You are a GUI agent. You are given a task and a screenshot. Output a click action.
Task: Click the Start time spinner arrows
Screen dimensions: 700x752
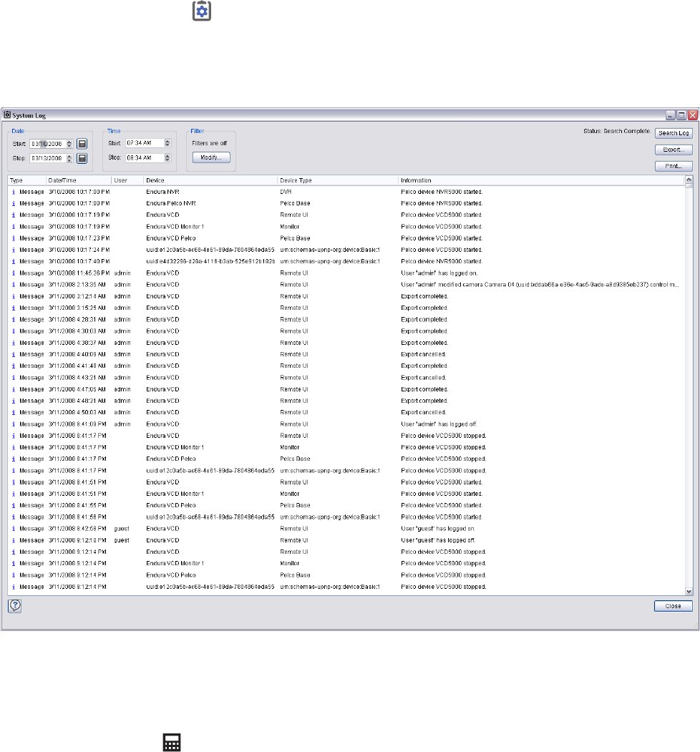tap(167, 143)
